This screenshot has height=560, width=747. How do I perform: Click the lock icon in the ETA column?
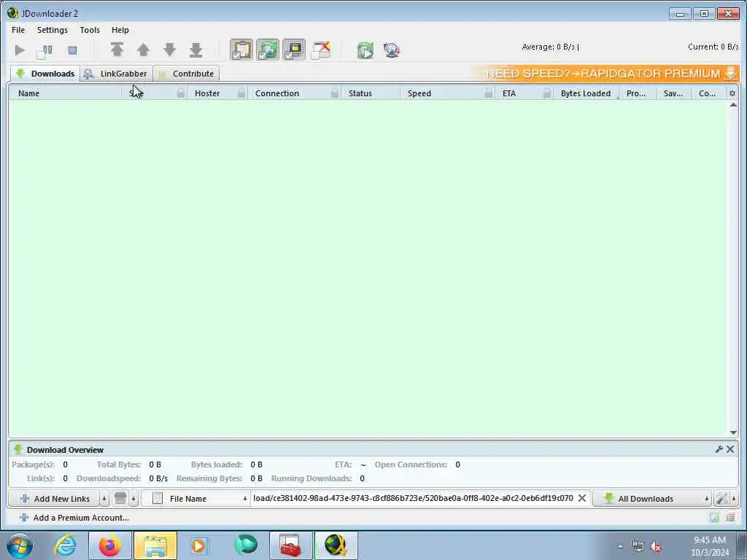click(547, 93)
